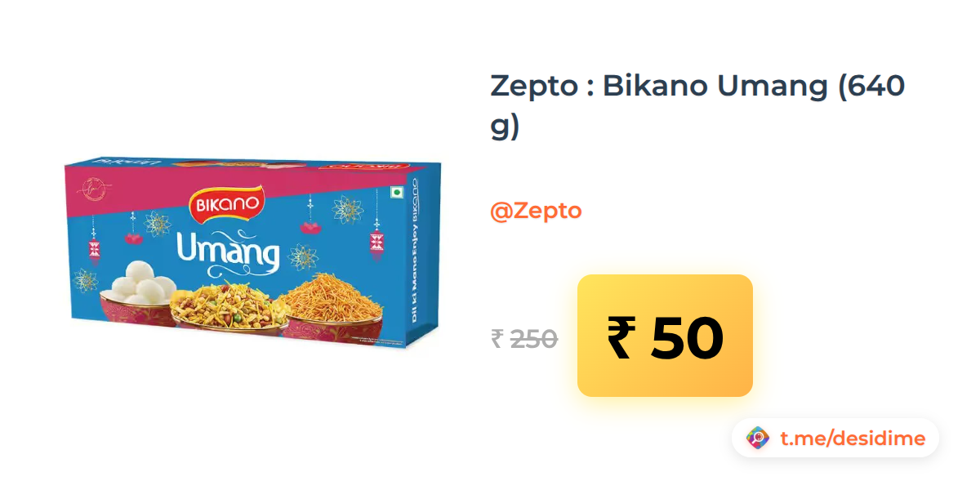
Task: Click the grey rupee symbol before 250
Action: [x=497, y=338]
